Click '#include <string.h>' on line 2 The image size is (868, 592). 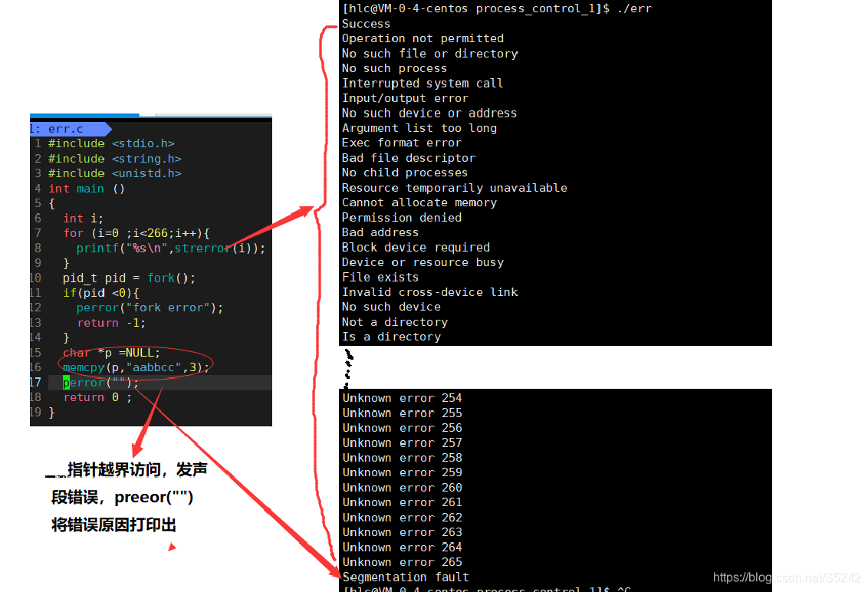114,159
